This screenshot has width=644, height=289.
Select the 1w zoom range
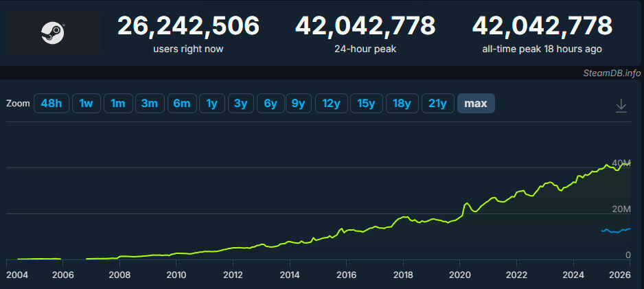[x=86, y=104]
